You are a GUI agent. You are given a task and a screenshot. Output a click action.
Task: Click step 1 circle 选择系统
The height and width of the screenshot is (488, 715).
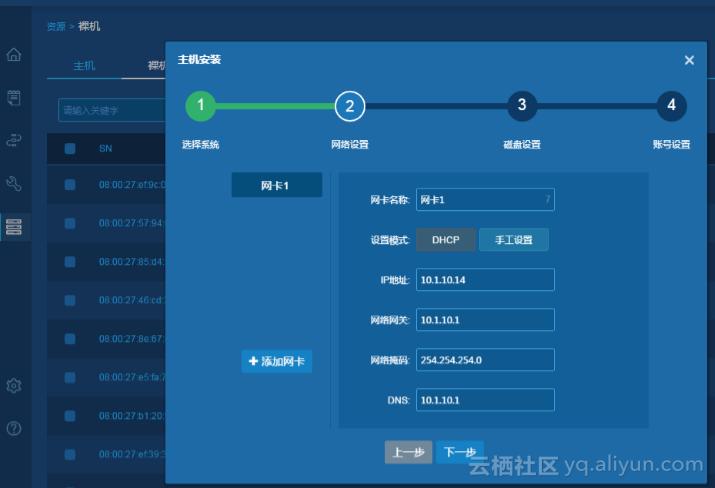pos(201,106)
